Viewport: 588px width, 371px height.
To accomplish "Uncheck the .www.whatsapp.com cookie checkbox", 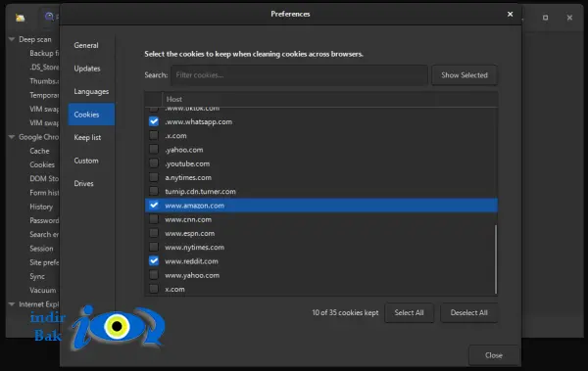I will pos(154,121).
